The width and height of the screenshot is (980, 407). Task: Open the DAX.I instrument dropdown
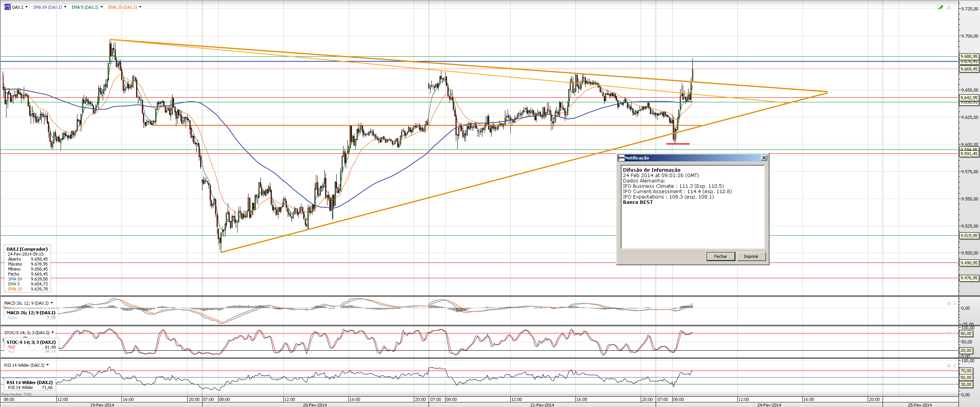click(x=26, y=7)
